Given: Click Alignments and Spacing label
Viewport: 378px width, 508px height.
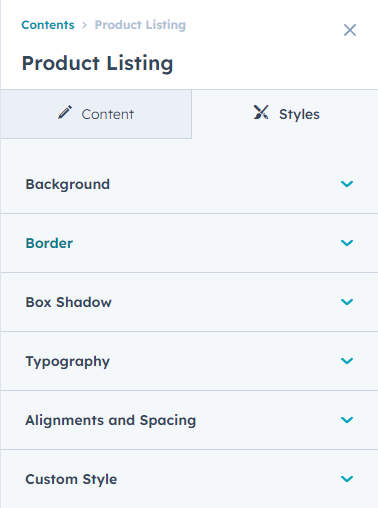Looking at the screenshot, I should [x=111, y=421].
